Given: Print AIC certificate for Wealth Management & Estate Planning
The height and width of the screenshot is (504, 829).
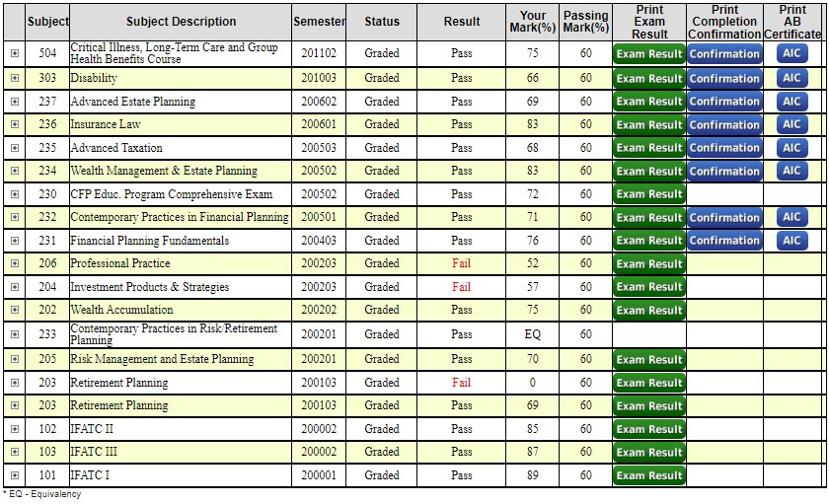Looking at the screenshot, I should pyautogui.click(x=791, y=171).
